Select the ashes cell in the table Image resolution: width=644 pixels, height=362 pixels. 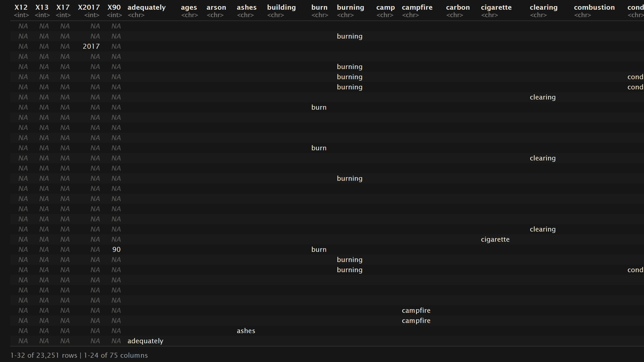click(x=246, y=331)
